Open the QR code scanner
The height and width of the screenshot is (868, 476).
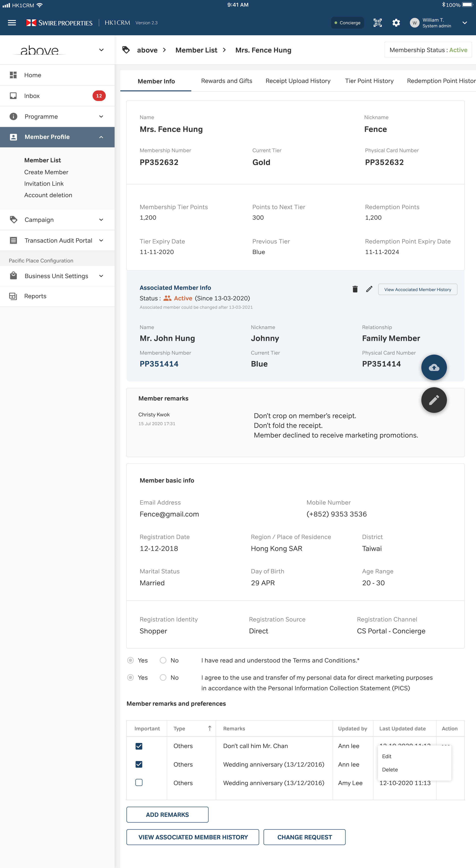(x=377, y=22)
